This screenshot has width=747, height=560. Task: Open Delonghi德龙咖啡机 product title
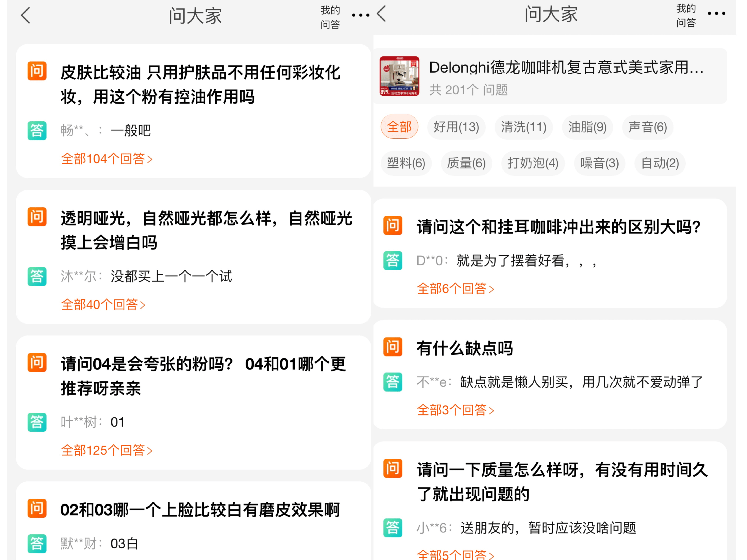[x=566, y=68]
